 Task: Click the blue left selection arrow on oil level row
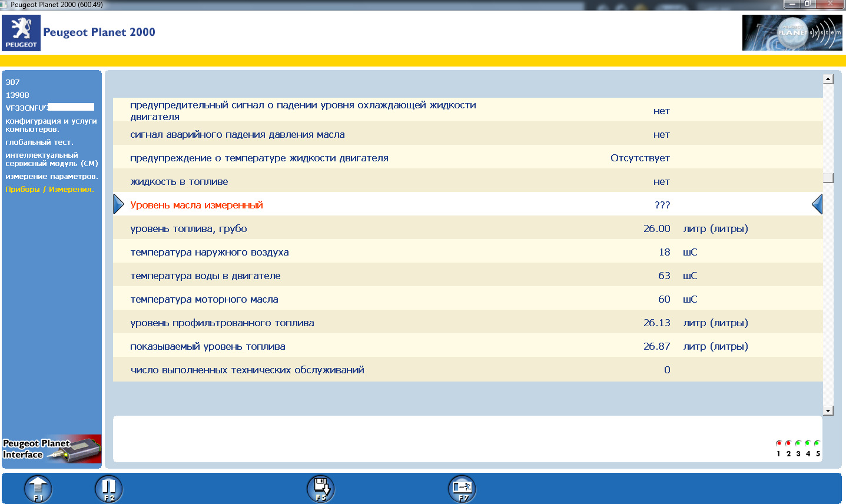(118, 204)
